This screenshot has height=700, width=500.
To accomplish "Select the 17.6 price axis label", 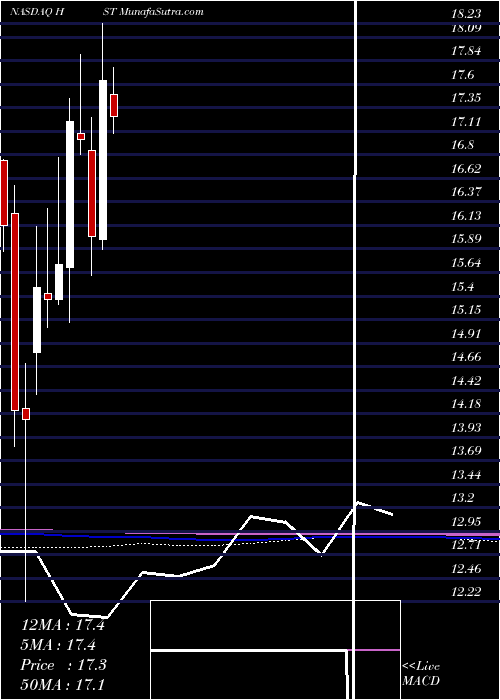I will pyautogui.click(x=462, y=75).
